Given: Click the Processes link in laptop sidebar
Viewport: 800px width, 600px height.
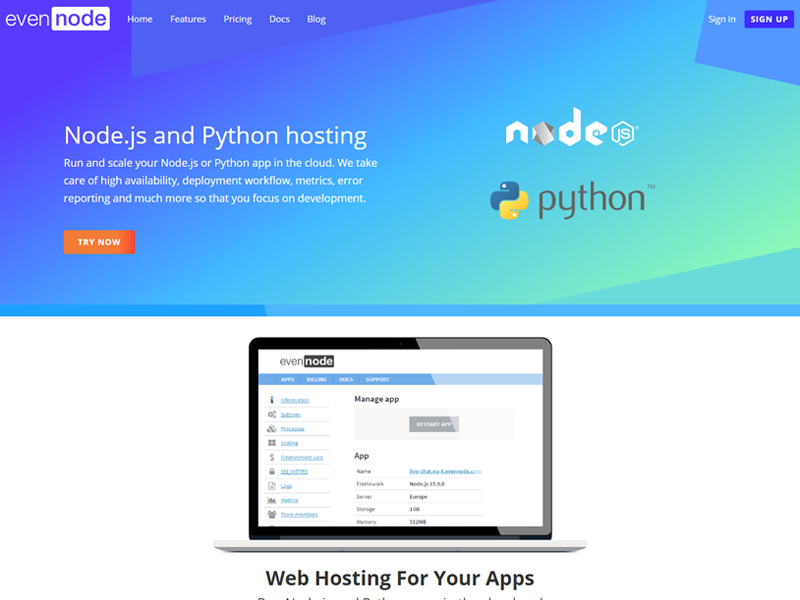Looking at the screenshot, I should (292, 429).
